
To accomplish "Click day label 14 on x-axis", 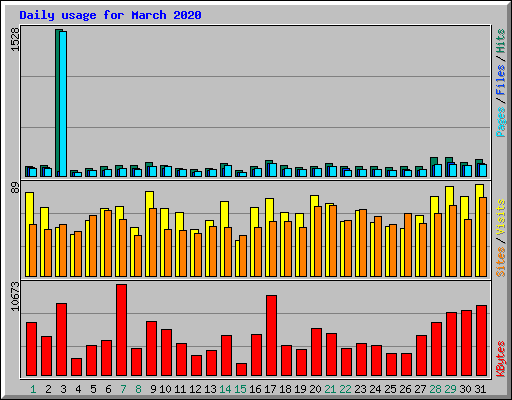I will (225, 389).
